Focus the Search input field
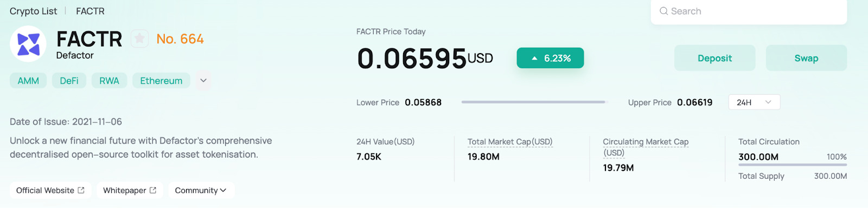Image resolution: width=868 pixels, height=208 pixels. click(749, 11)
